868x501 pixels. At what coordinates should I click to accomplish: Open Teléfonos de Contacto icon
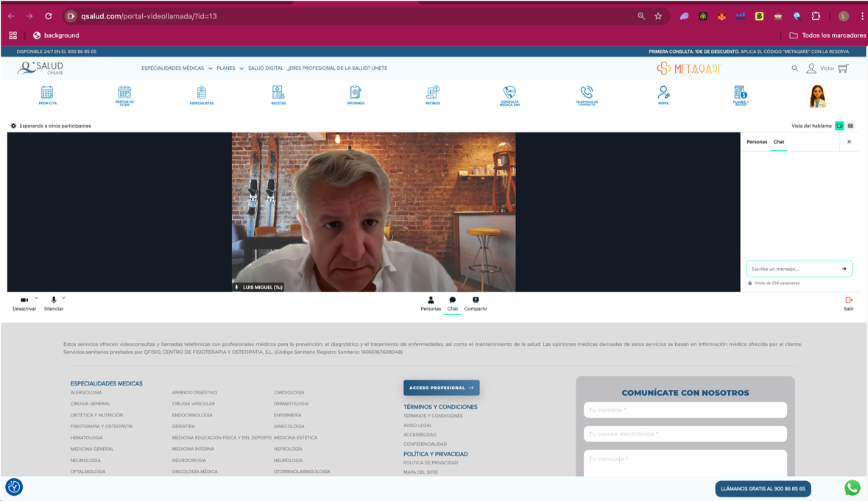pos(587,95)
